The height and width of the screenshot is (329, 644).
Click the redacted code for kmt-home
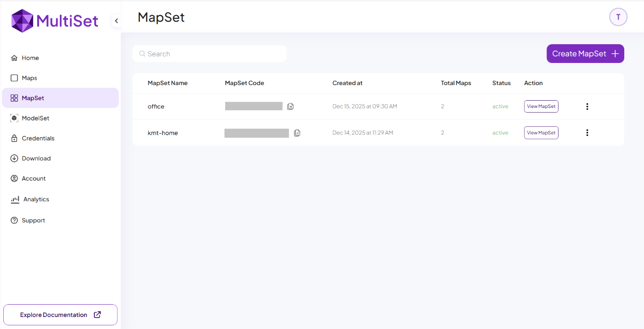257,133
